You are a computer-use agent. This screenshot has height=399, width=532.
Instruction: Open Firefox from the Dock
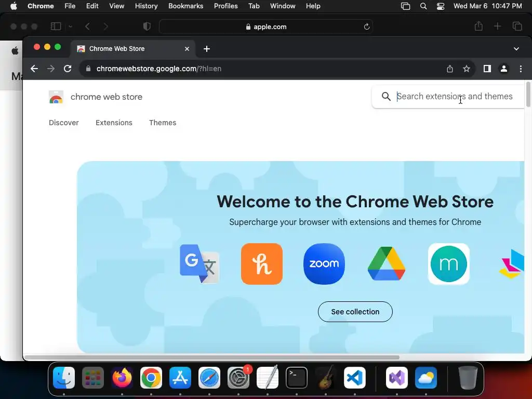click(122, 378)
